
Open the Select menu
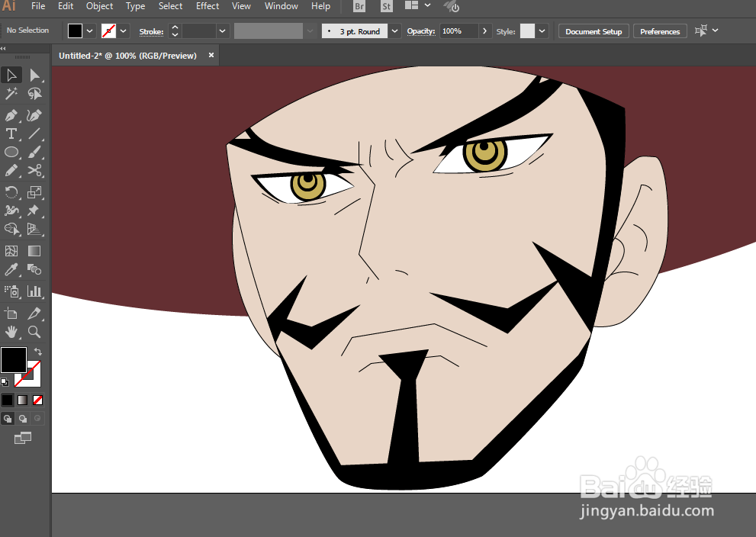[170, 6]
